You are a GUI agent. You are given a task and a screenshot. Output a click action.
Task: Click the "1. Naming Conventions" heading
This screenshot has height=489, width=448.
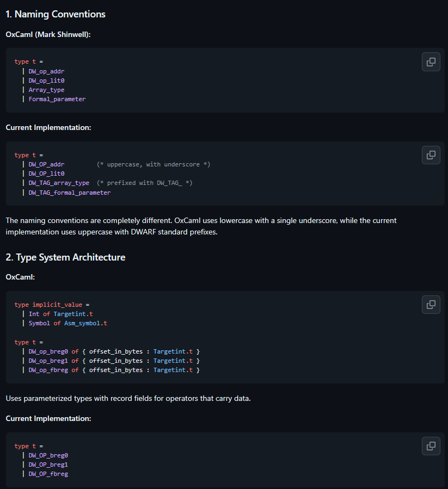[56, 14]
